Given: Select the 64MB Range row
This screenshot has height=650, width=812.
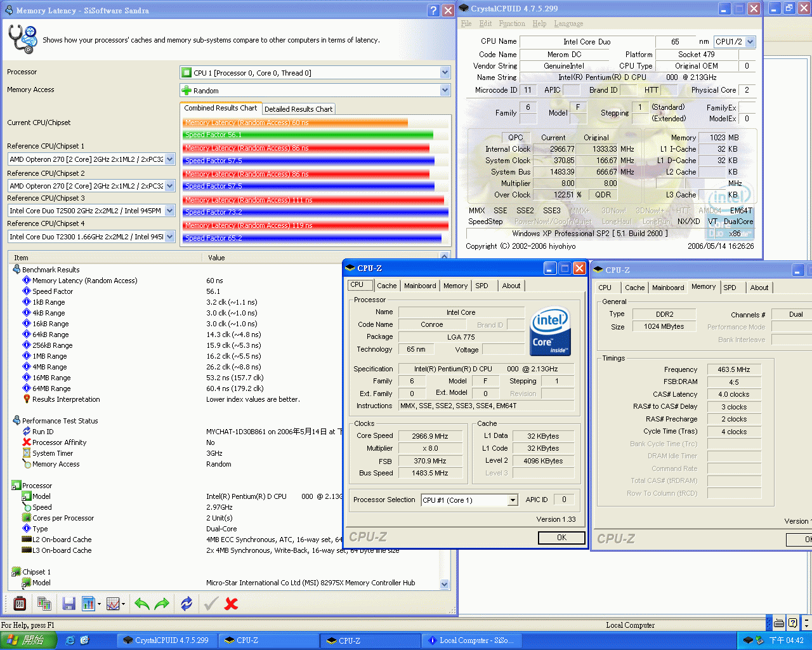Looking at the screenshot, I should (x=52, y=388).
